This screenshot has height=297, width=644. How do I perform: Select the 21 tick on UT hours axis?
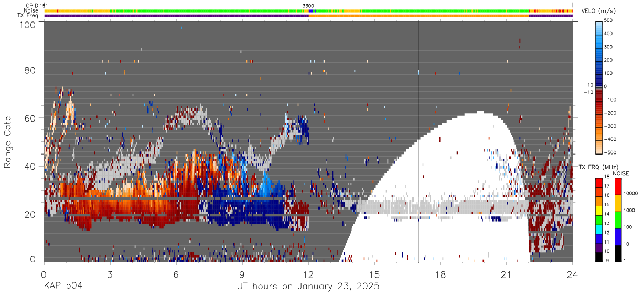[507, 274]
